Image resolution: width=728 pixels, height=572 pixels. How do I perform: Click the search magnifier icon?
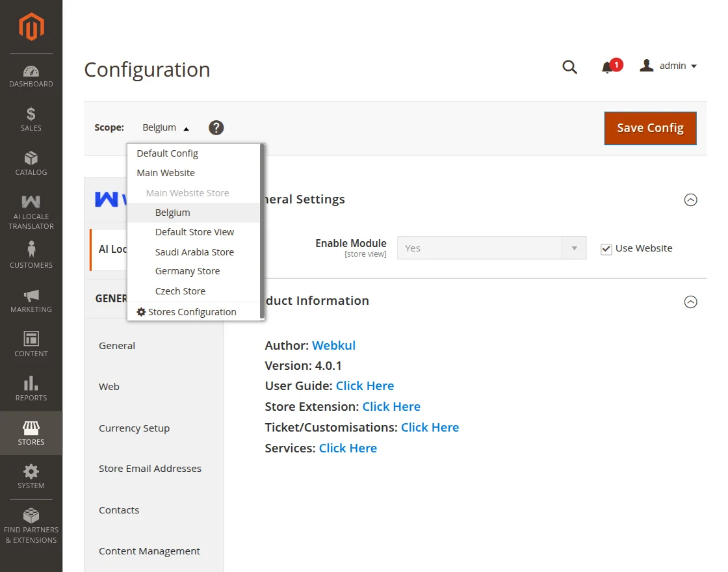tap(569, 67)
